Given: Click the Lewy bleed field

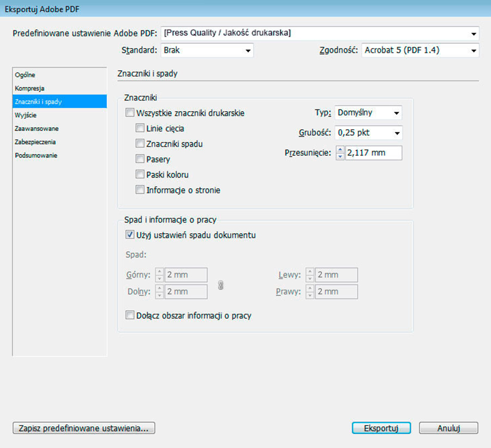Looking at the screenshot, I should (336, 275).
